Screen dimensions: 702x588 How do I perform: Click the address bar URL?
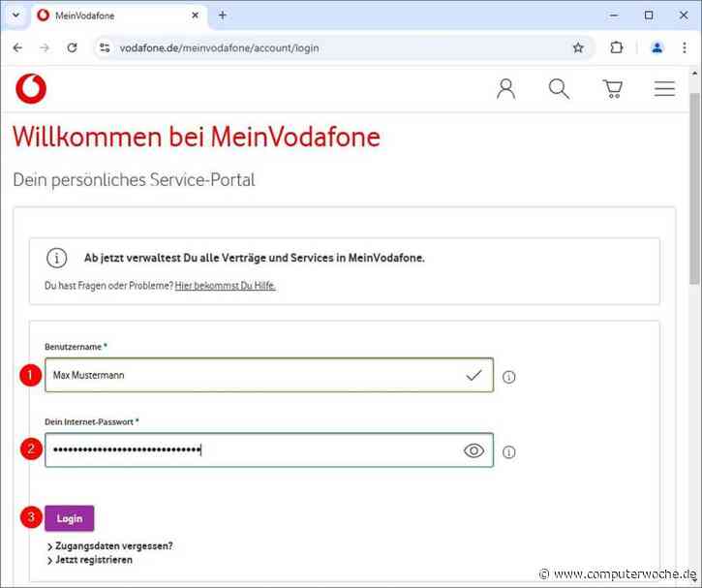(x=220, y=47)
